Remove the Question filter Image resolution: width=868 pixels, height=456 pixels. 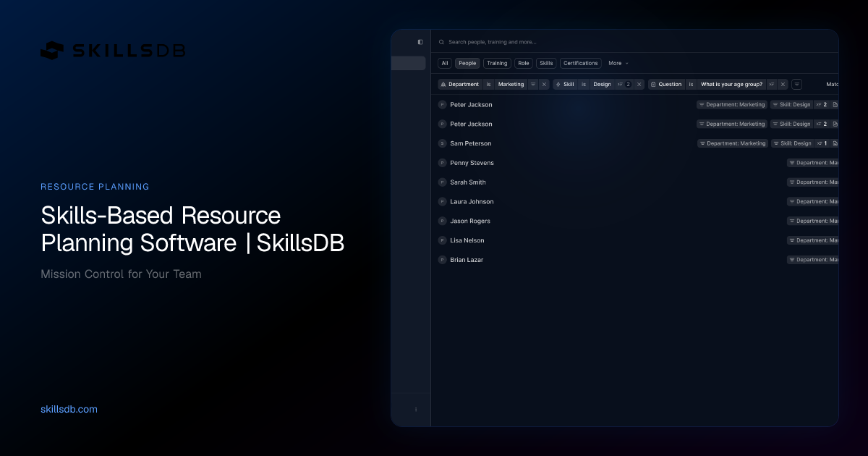coord(783,84)
